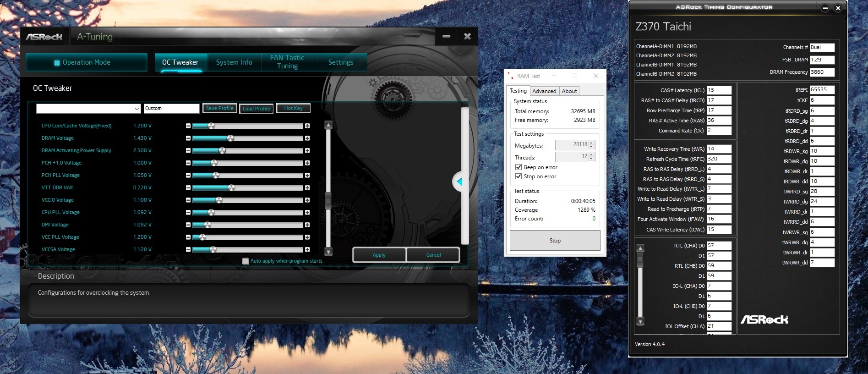Decrease CPU PLL Voltage minus icon

pos(188,212)
